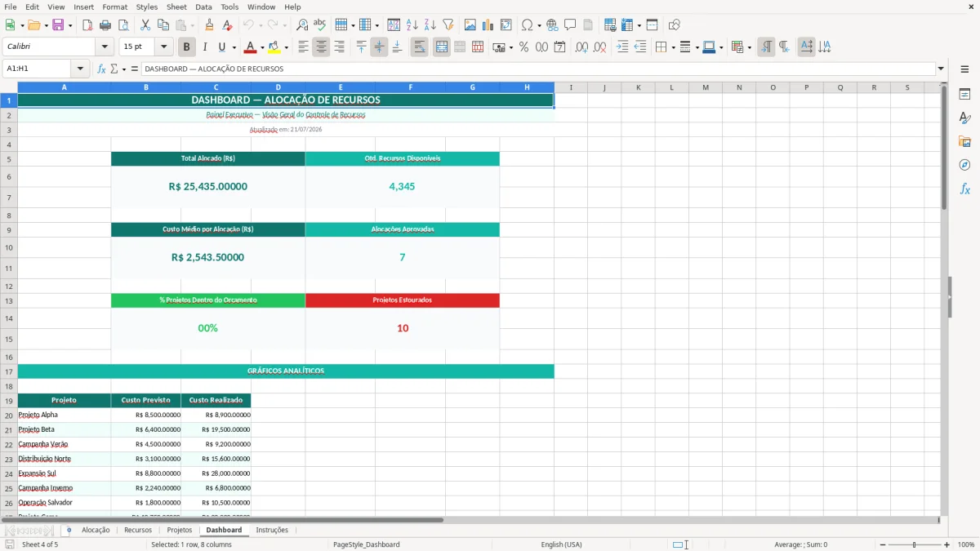Screen dimensions: 980x551
Task: Click the Select Function sigma button
Action: click(x=114, y=69)
